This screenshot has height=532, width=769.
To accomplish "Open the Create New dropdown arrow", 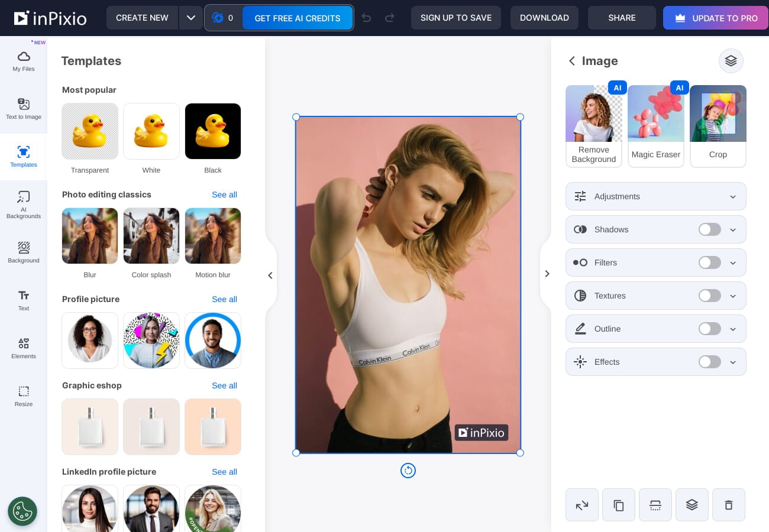I will (x=191, y=18).
